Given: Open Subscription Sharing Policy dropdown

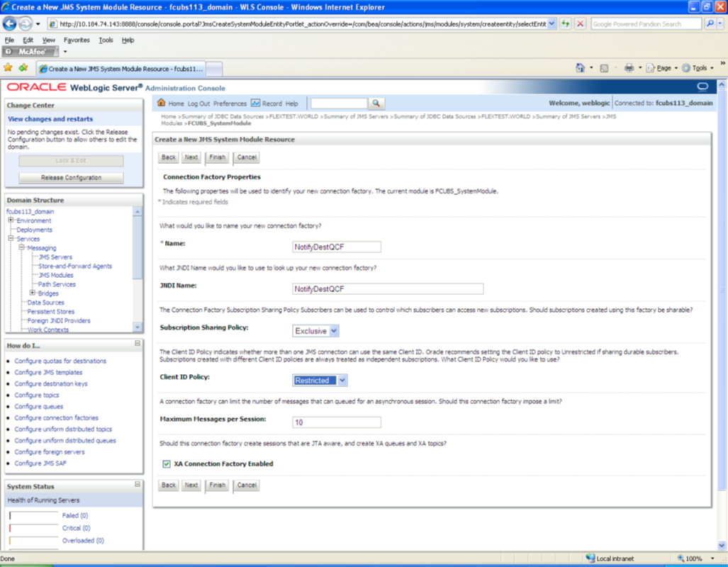Looking at the screenshot, I should tap(333, 331).
